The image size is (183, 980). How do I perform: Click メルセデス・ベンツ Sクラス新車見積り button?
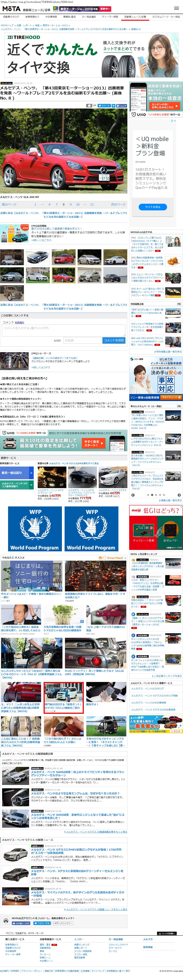[17, 485]
